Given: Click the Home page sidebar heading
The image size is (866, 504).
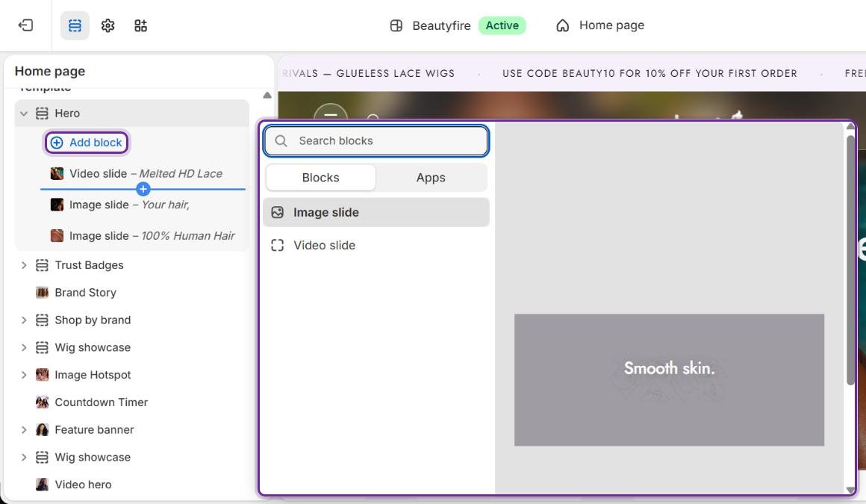Looking at the screenshot, I should click(50, 71).
